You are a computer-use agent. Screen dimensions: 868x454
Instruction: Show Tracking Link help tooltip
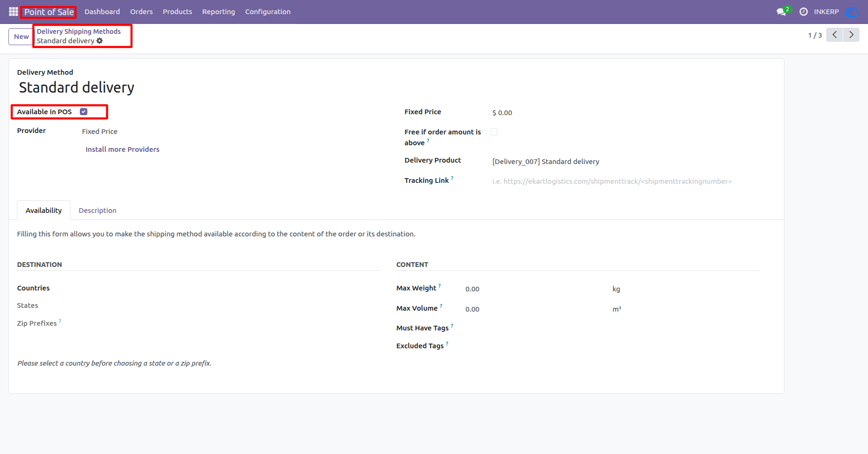(452, 178)
